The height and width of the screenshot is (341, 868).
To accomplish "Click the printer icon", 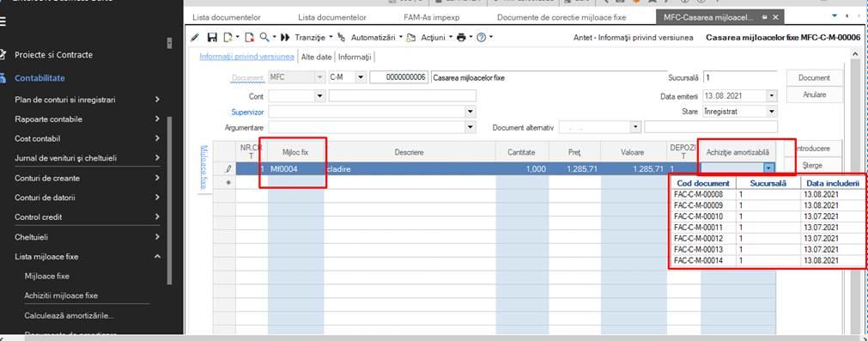I will click(x=461, y=38).
